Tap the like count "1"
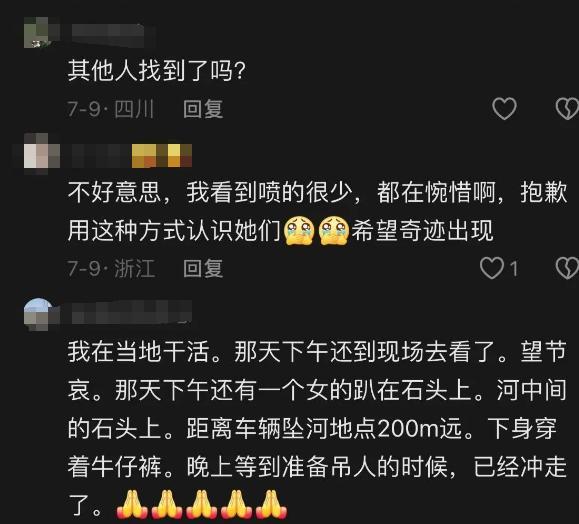The height and width of the screenshot is (524, 579). (514, 268)
